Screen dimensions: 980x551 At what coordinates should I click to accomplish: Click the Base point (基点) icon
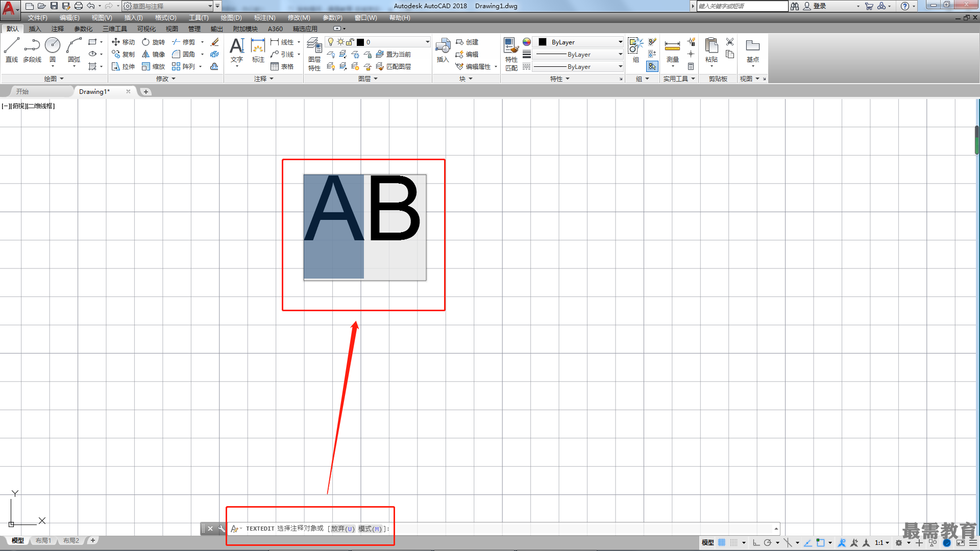click(752, 50)
